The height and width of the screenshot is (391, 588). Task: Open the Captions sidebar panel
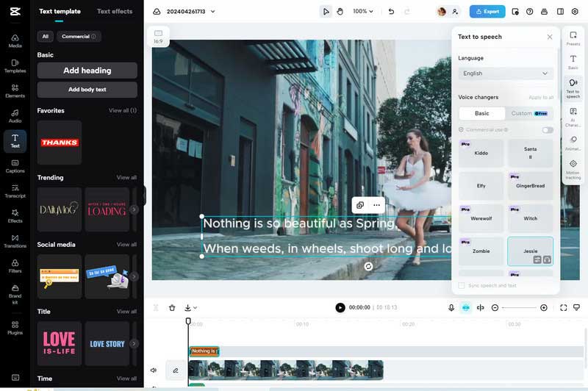pyautogui.click(x=15, y=165)
